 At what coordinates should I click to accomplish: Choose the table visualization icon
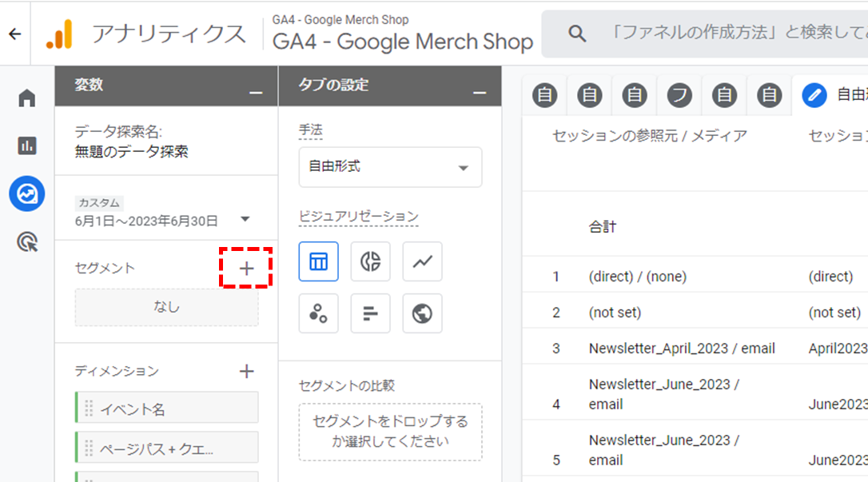[318, 261]
